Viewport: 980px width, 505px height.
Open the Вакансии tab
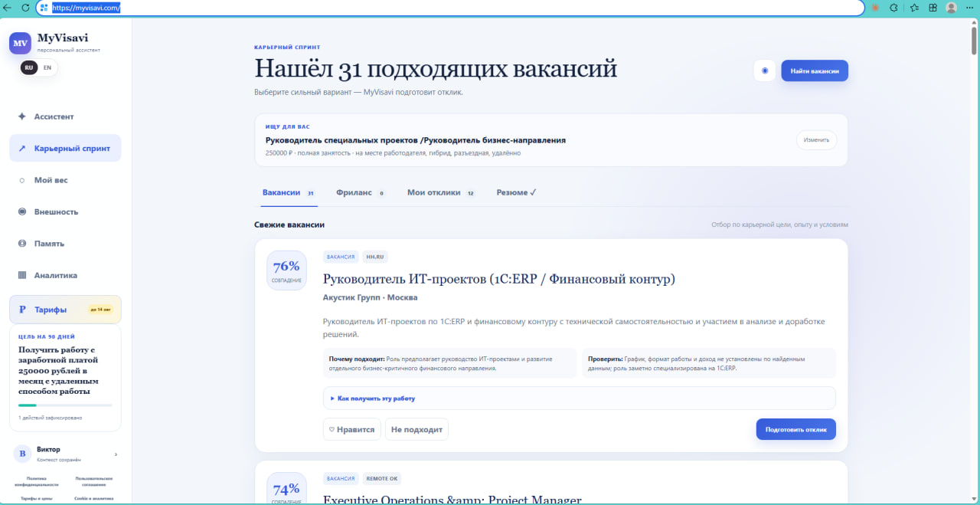point(289,192)
